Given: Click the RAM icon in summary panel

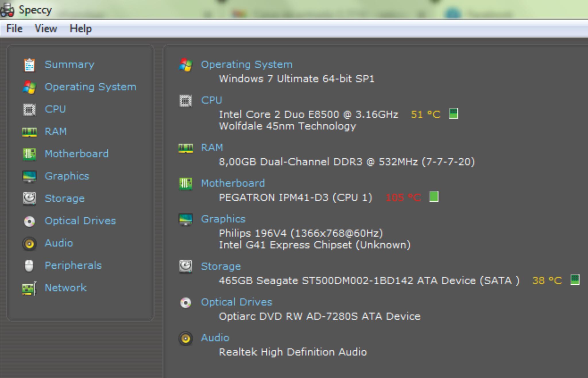Looking at the screenshot, I should 185,148.
